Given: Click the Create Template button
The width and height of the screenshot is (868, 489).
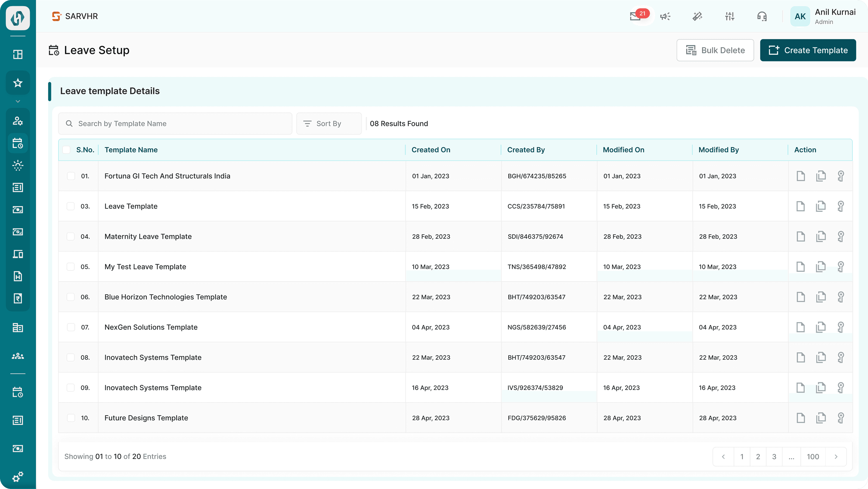Looking at the screenshot, I should pos(808,50).
